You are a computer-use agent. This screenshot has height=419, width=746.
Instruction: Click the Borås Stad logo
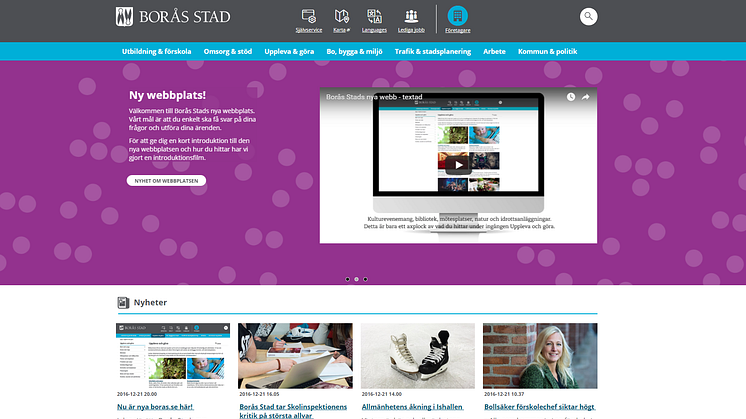point(173,17)
